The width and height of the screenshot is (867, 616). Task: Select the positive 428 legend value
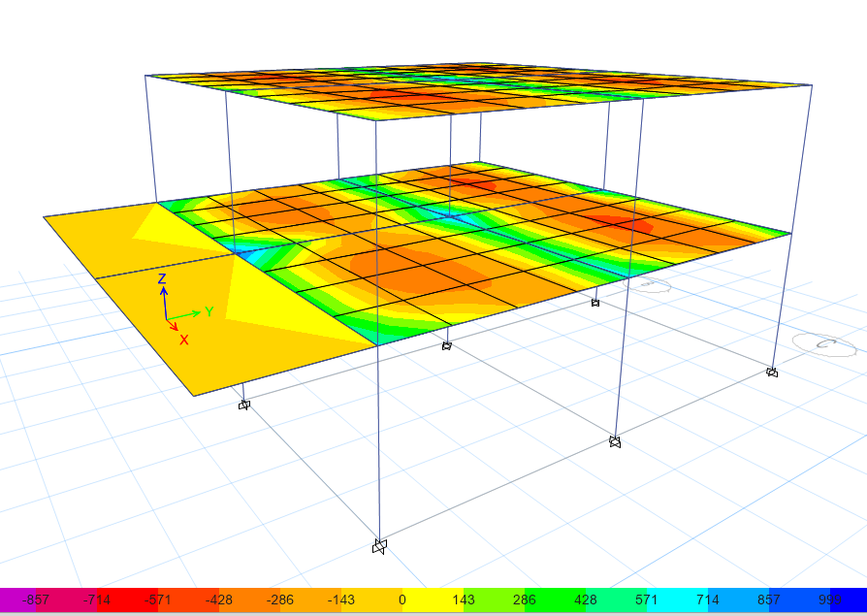(x=586, y=600)
